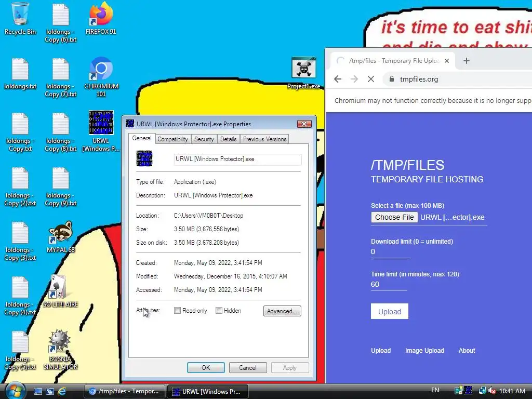Image resolution: width=532 pixels, height=399 pixels.
Task: Select loldongs - Copy (5).txt file
Action: click(20, 350)
